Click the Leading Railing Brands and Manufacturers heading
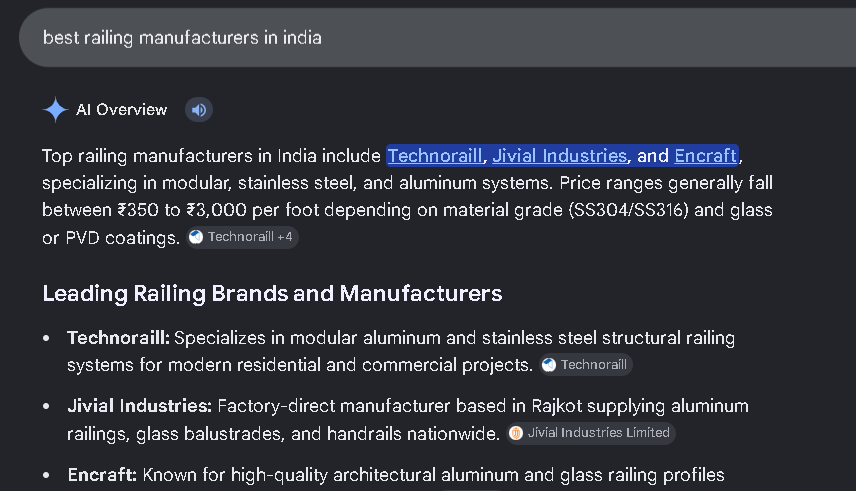 (x=272, y=294)
